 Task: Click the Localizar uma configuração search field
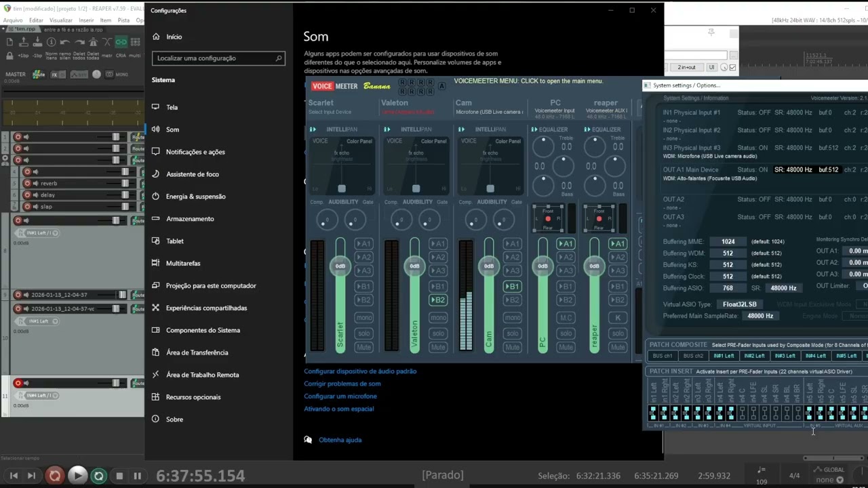(218, 58)
